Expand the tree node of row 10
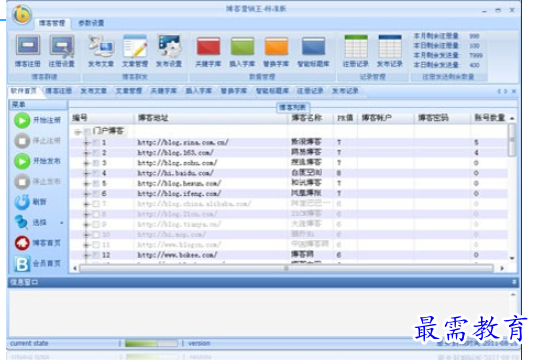 tap(87, 235)
